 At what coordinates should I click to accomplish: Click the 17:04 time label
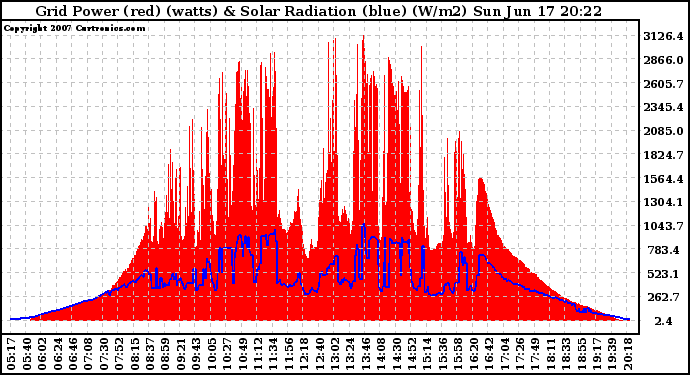[503, 354]
